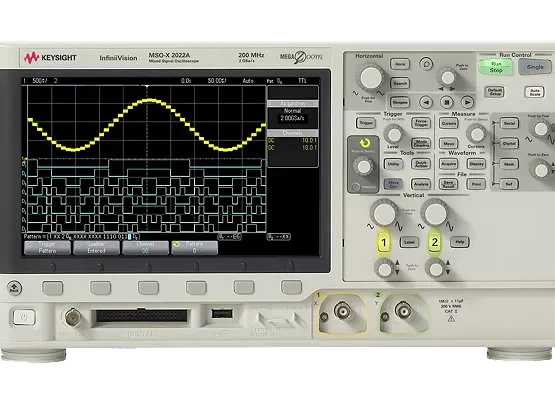Toggle channel 1 with the yellow 1 key
The image size is (555, 401).
pyautogui.click(x=384, y=242)
